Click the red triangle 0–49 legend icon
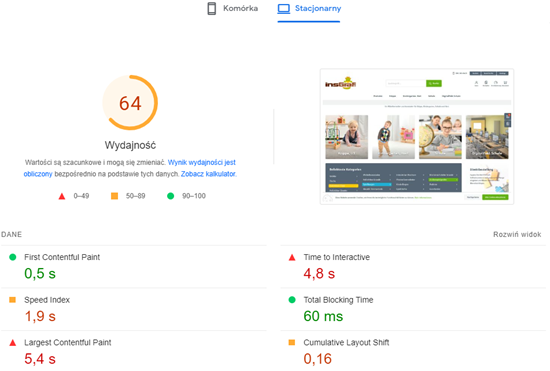 62,196
